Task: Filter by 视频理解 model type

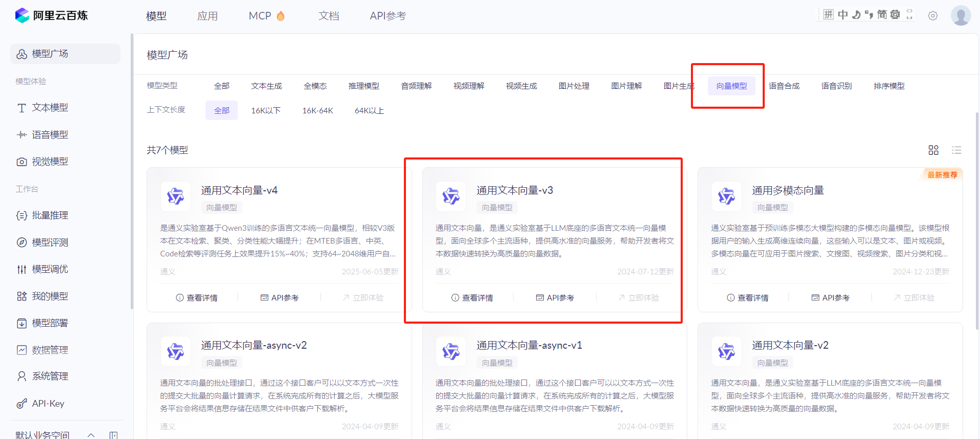Action: coord(469,86)
